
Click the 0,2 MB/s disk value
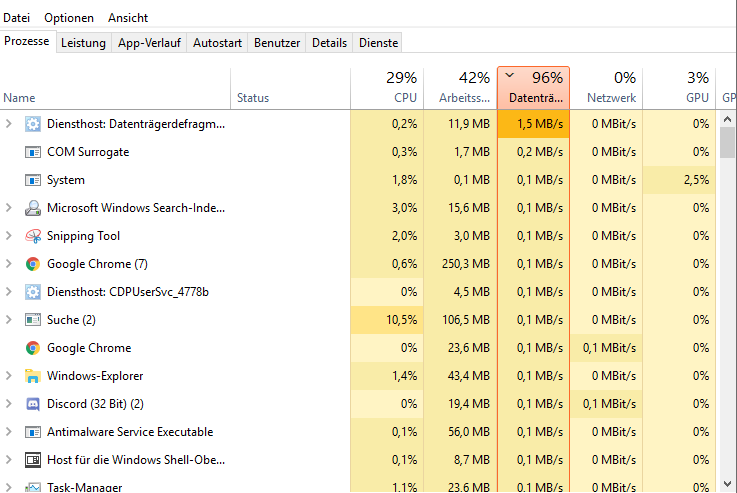(x=540, y=152)
